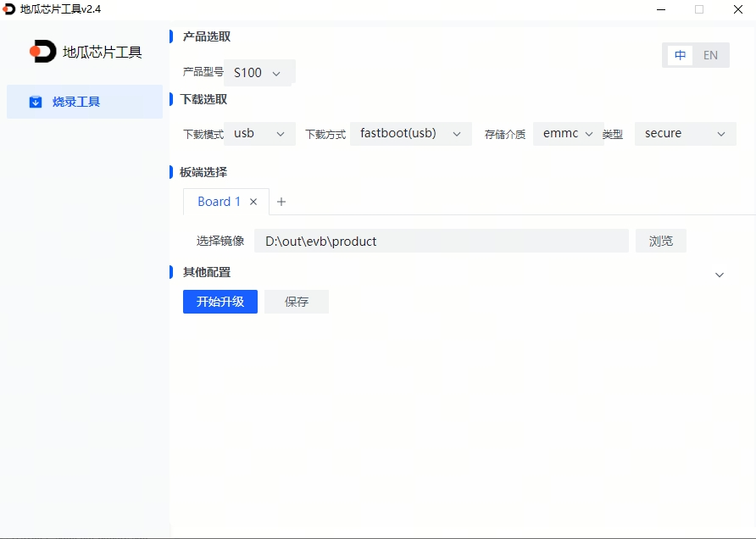
Task: Click the 浏览 browse button
Action: pos(660,241)
